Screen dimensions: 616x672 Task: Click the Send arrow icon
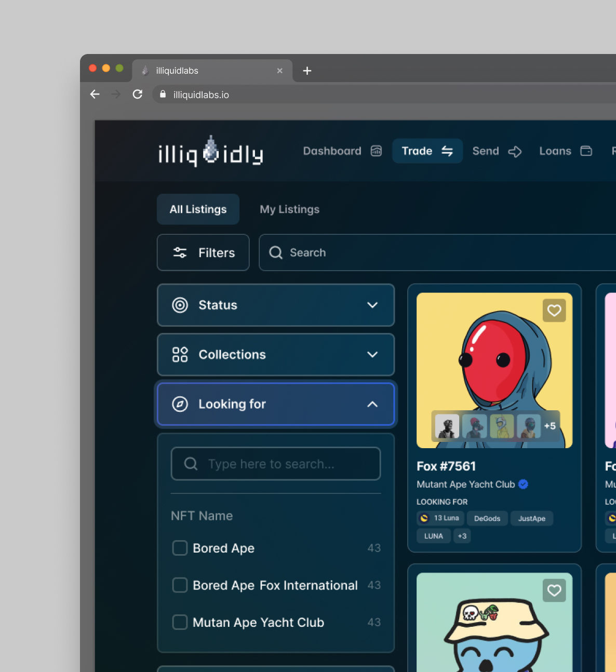point(515,152)
